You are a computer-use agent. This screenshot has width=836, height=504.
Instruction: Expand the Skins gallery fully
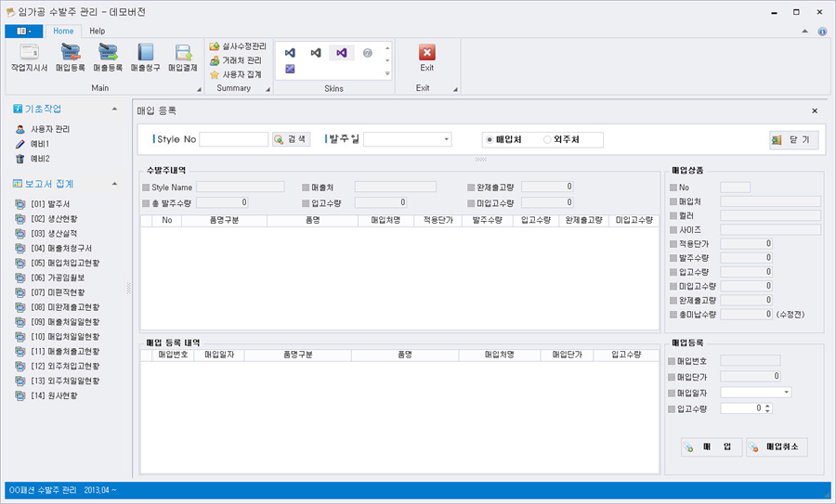point(387,73)
